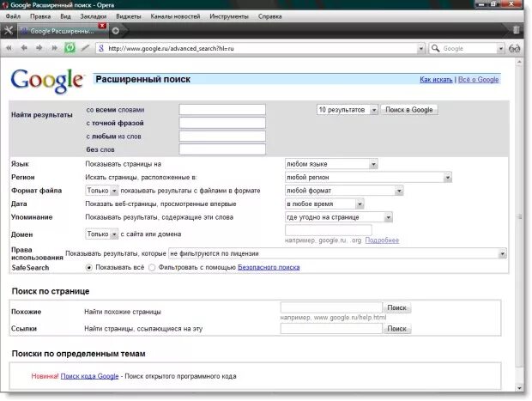Click Поиск button for Ссылки row
This screenshot has height=401, width=532.
396,328
